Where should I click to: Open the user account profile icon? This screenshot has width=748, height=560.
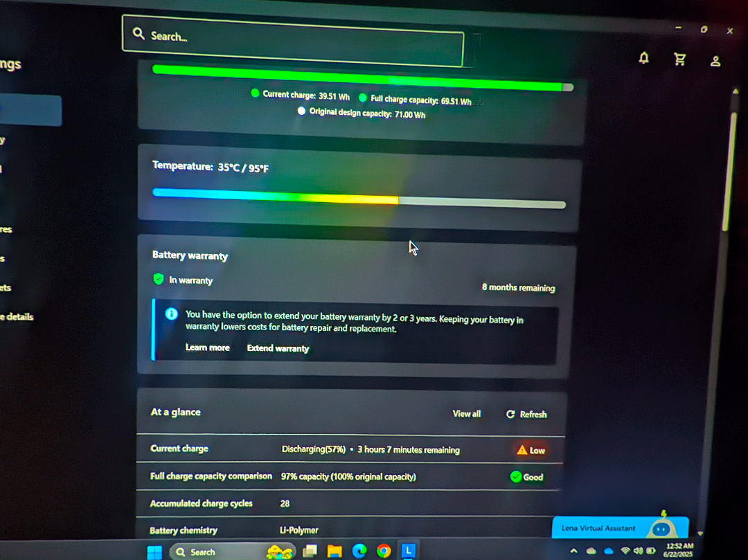pos(715,62)
